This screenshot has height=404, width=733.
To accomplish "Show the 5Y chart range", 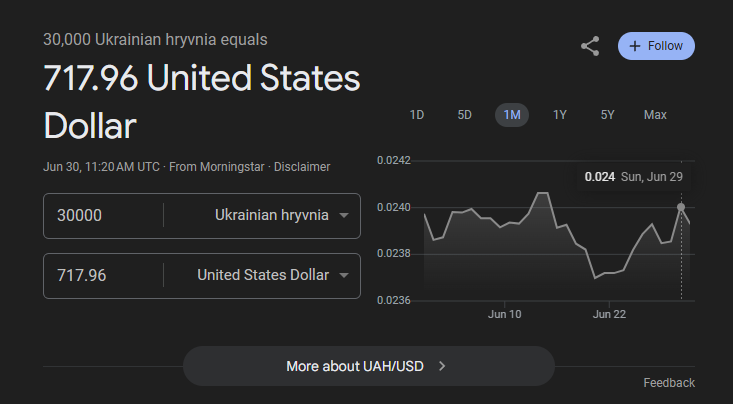I will tap(607, 115).
